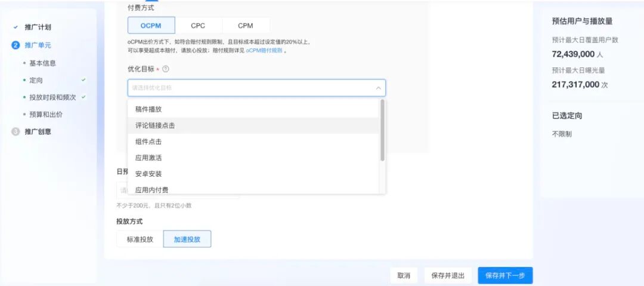Jump to 预算和出价 section
644x286 pixels.
(45, 115)
